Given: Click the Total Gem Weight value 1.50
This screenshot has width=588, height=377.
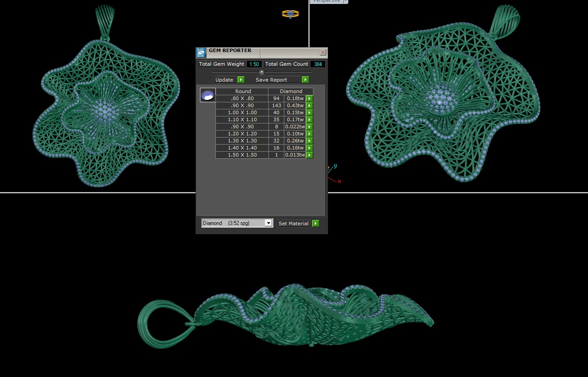Looking at the screenshot, I should pyautogui.click(x=254, y=64).
